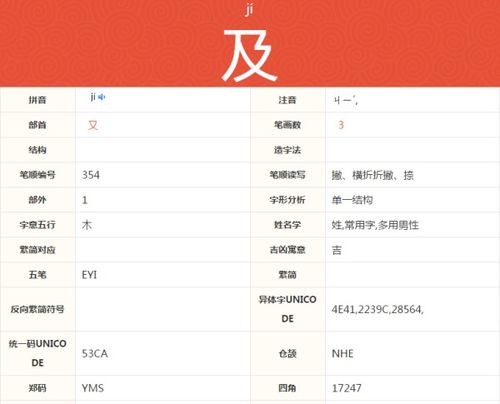
Task: Select the 造字法 label cell
Action: click(x=287, y=150)
